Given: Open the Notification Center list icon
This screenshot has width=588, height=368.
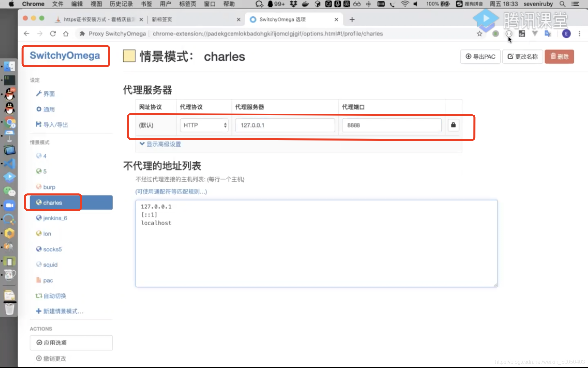Looking at the screenshot, I should pos(575,4).
